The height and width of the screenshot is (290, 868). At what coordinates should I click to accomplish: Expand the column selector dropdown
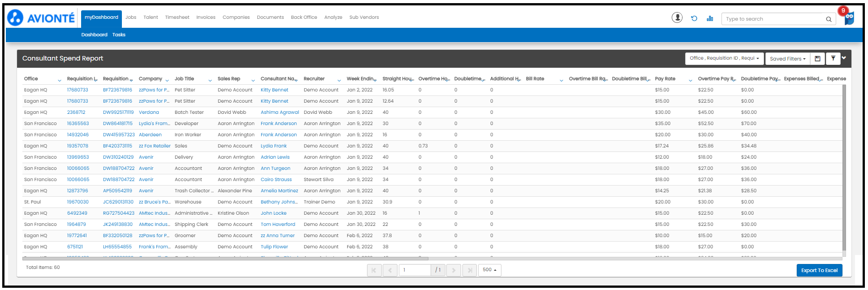tap(724, 59)
